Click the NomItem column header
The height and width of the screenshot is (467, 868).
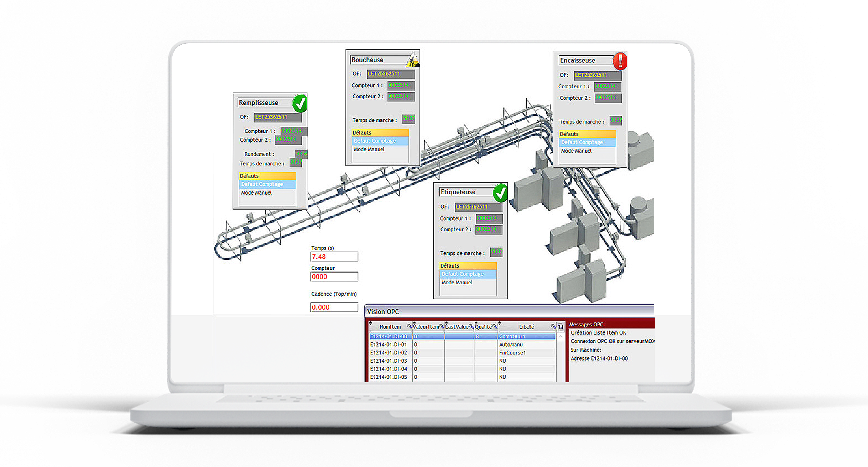(390, 327)
